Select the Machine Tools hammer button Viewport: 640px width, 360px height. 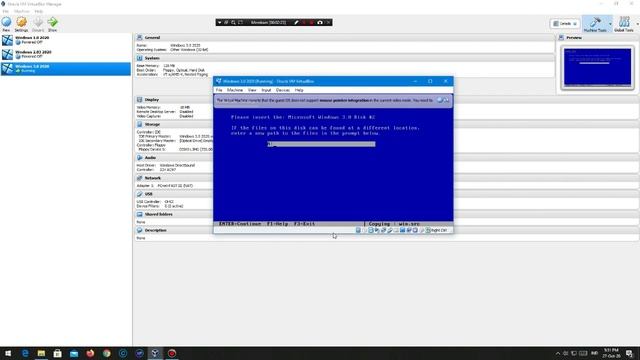[595, 24]
